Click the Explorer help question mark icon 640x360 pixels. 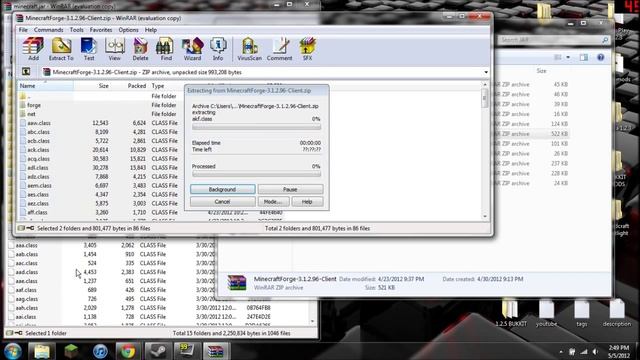coord(600,58)
